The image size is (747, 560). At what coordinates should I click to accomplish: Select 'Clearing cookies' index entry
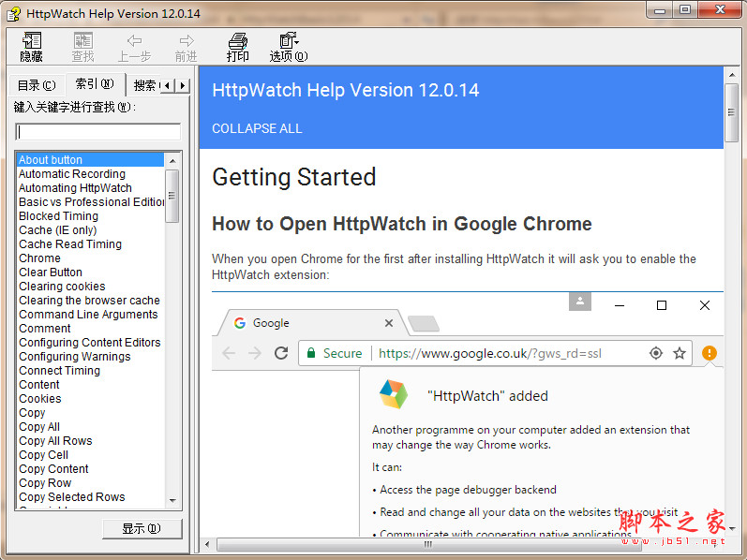coord(62,287)
